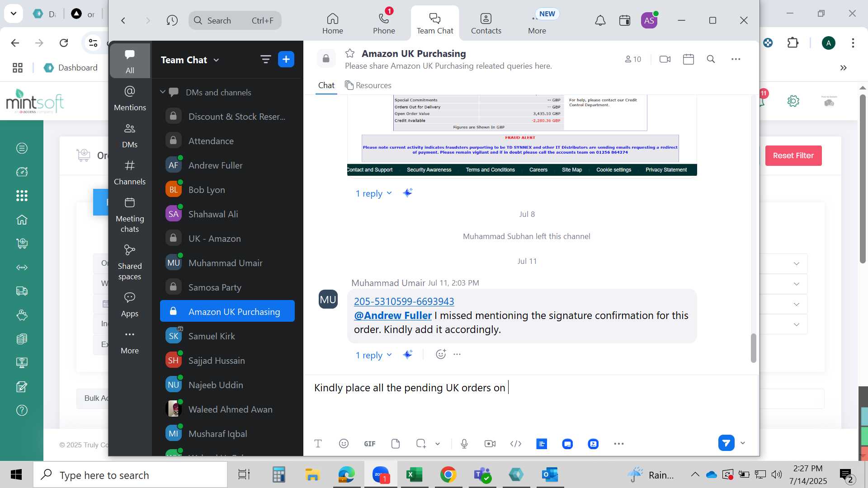Image resolution: width=868 pixels, height=488 pixels.
Task: Open Channels in sidebar
Action: click(x=130, y=172)
